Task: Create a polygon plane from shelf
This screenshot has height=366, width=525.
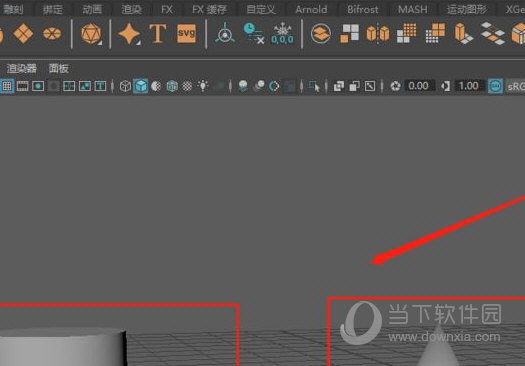Action: (23, 33)
